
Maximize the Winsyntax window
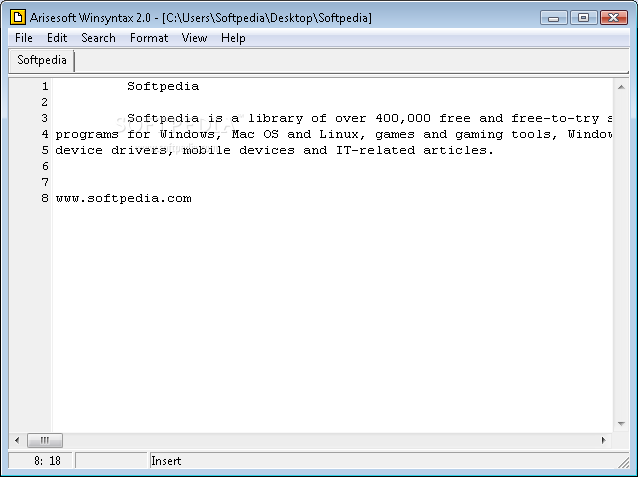click(583, 18)
